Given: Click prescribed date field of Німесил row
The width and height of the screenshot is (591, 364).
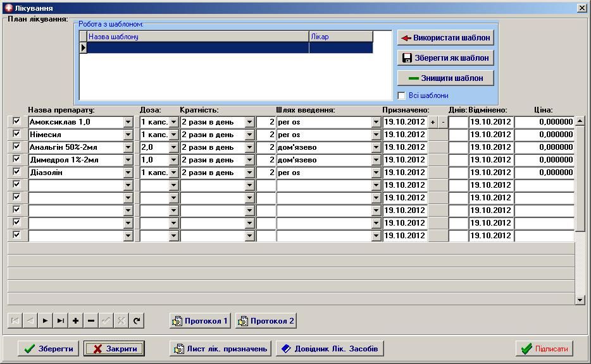Looking at the screenshot, I should (405, 135).
